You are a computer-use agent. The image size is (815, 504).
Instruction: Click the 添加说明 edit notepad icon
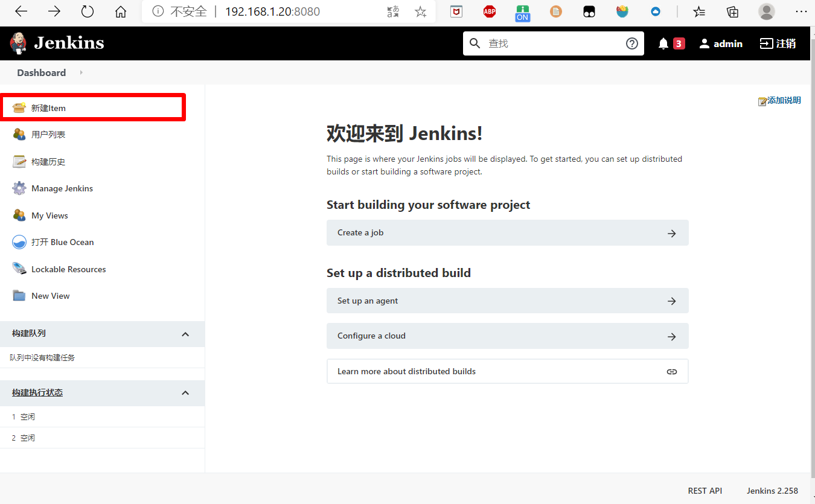point(762,101)
